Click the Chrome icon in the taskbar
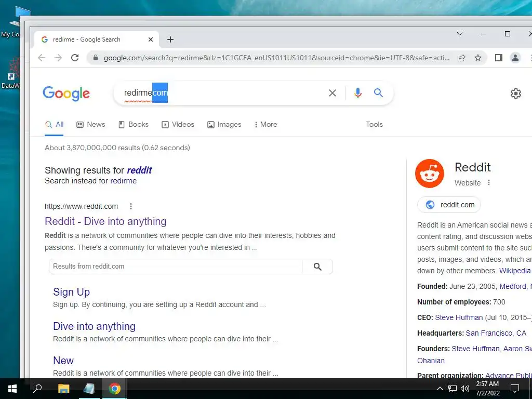Screen dimensions: 532x399 point(115,389)
